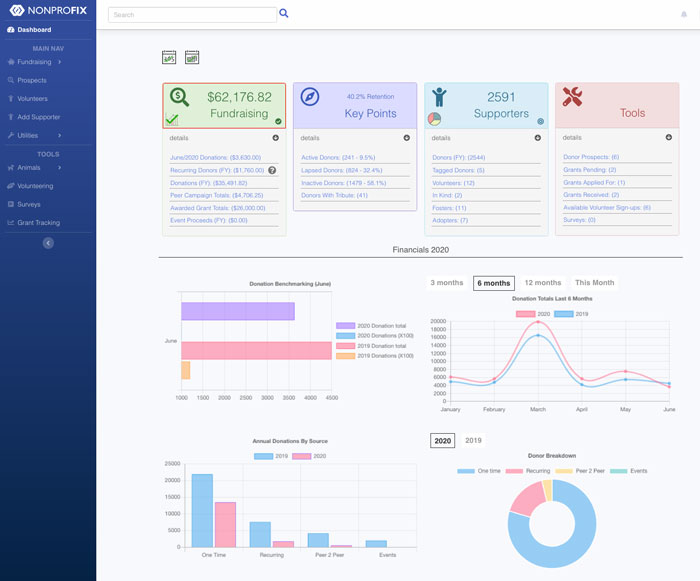
Task: Open Prospects page
Action: click(x=32, y=80)
